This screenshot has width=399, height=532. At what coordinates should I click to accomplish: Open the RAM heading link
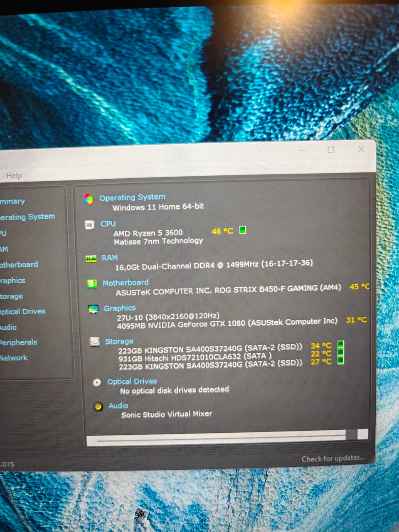tap(110, 258)
